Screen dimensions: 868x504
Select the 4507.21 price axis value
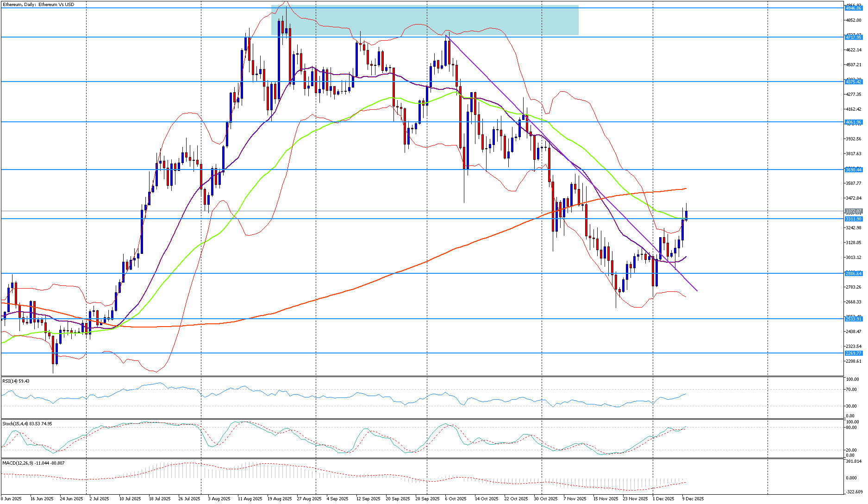(854, 65)
